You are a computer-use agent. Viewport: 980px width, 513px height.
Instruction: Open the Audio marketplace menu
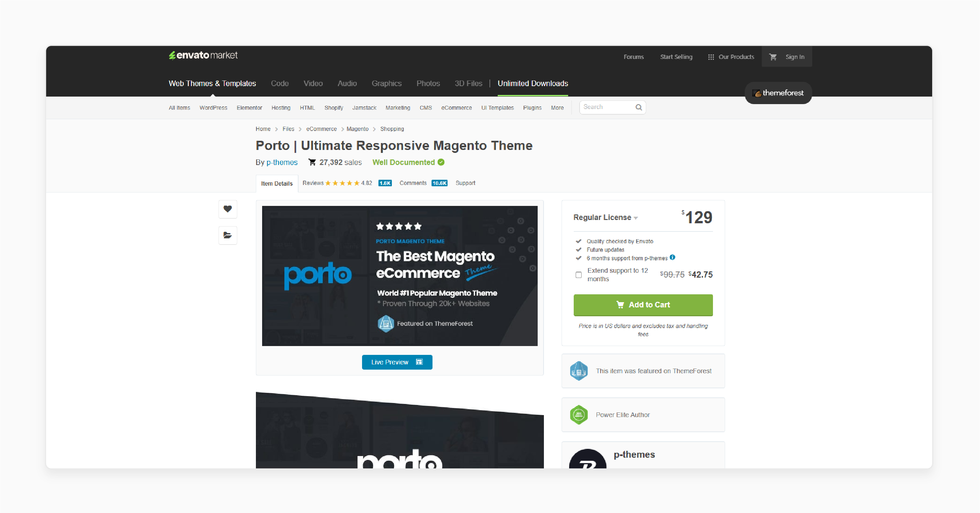coord(347,83)
